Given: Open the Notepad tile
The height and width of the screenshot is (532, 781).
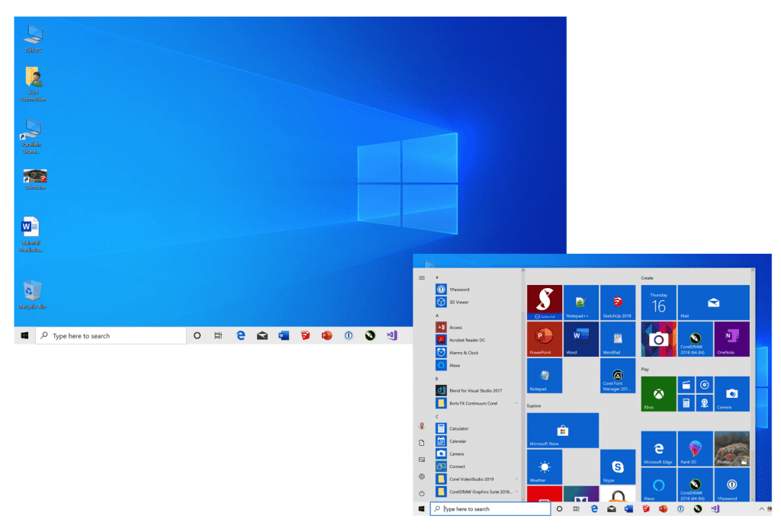Looking at the screenshot, I should click(545, 375).
